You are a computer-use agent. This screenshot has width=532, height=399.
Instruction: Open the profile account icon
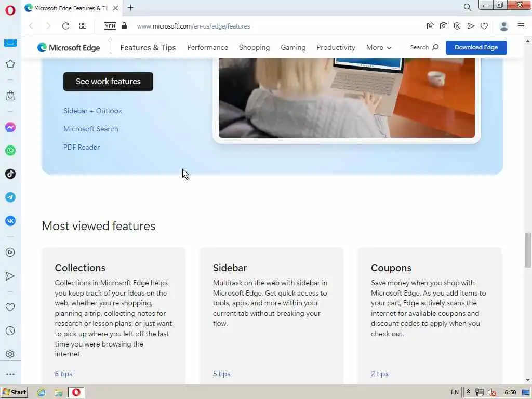504,26
